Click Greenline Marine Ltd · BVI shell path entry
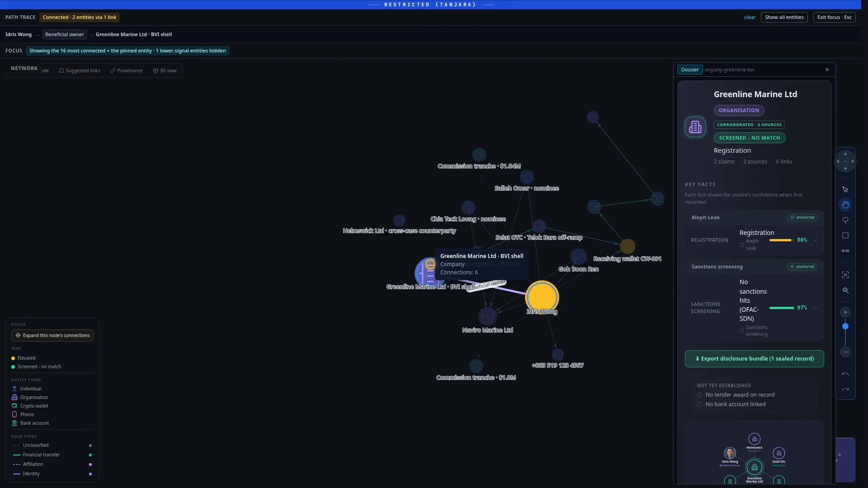Image resolution: width=868 pixels, height=488 pixels. (x=134, y=34)
